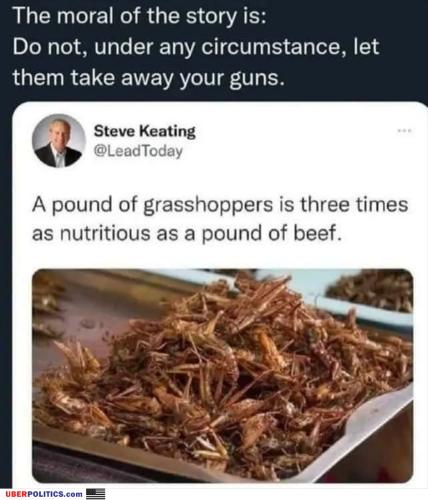Click the word 'circumstance,' in the caption
Viewport: 428px width, 500px height.
pyautogui.click(x=272, y=47)
